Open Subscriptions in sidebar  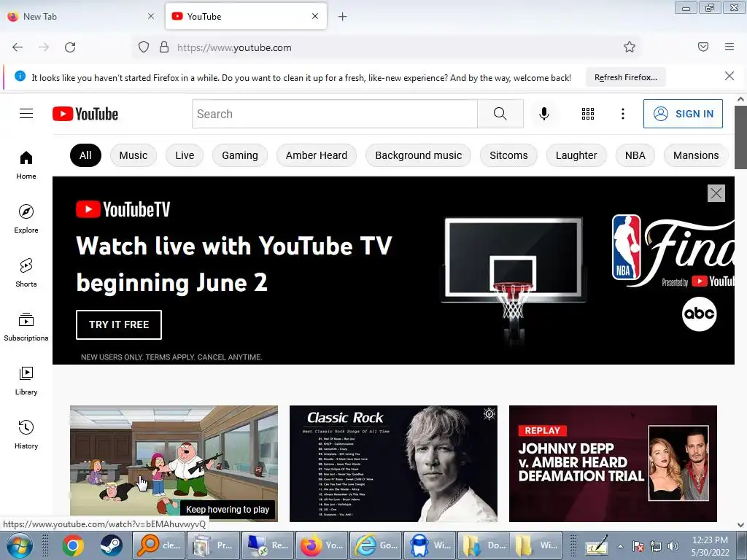coord(26,327)
